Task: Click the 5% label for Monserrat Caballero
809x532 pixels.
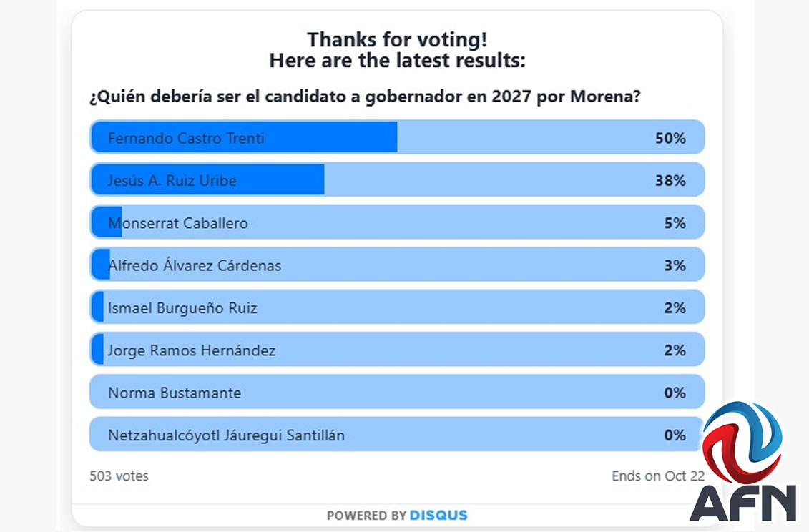Action: click(x=675, y=223)
